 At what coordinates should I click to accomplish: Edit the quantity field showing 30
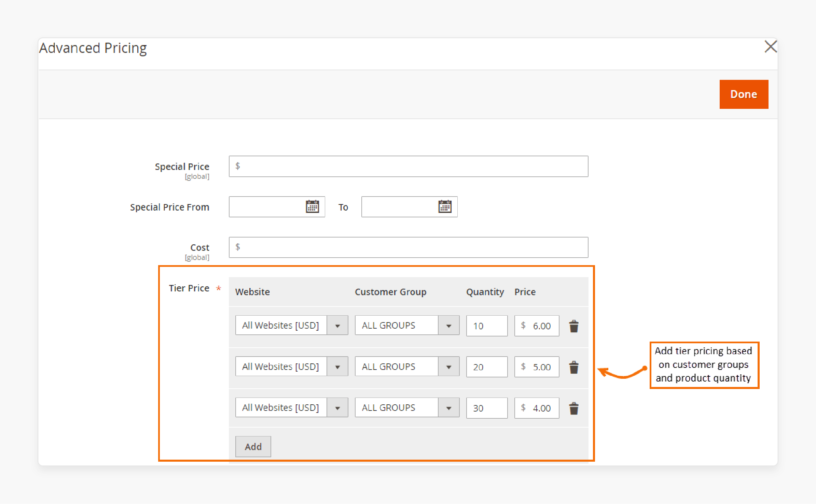point(487,408)
